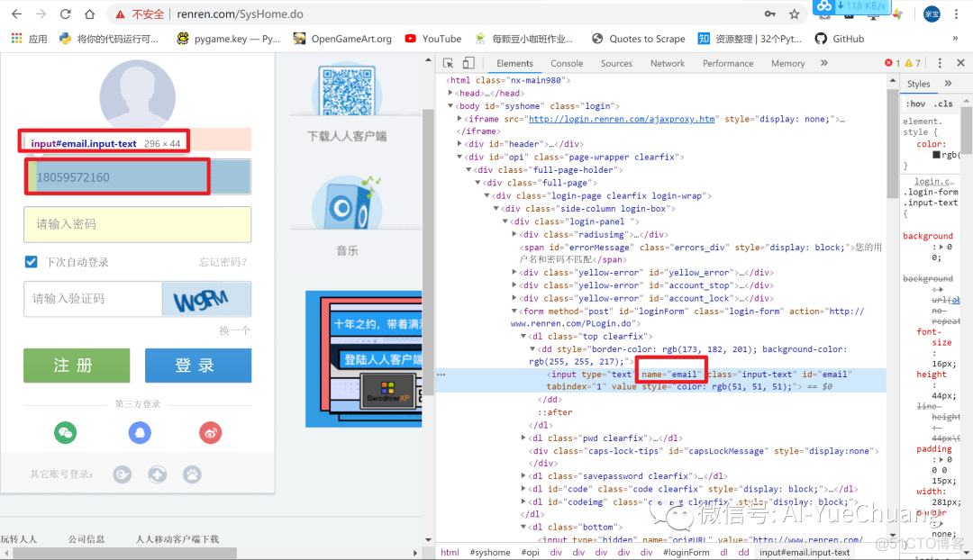Expand the background shorthand property triangle
Screen dimensions: 973x560
pos(940,247)
